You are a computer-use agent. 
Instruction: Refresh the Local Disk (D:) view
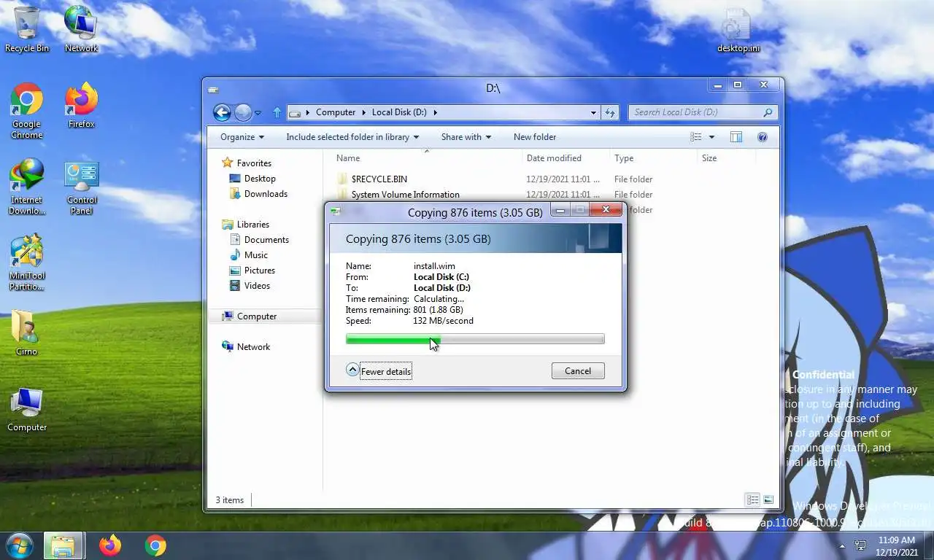(610, 112)
